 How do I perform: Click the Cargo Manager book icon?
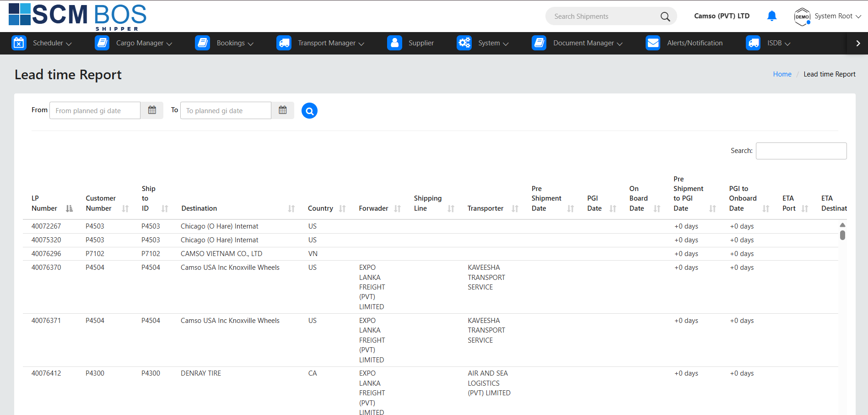point(102,43)
